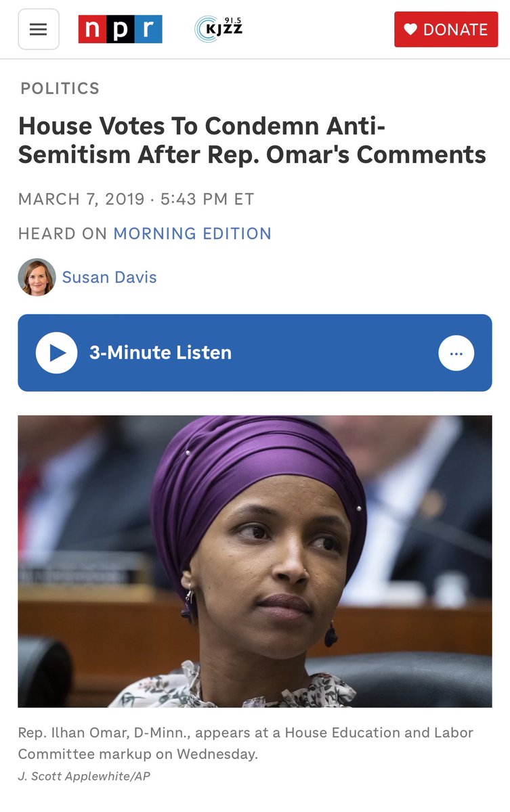Click the DONATE button text
Image resolution: width=510 pixels, height=812 pixels.
(455, 30)
